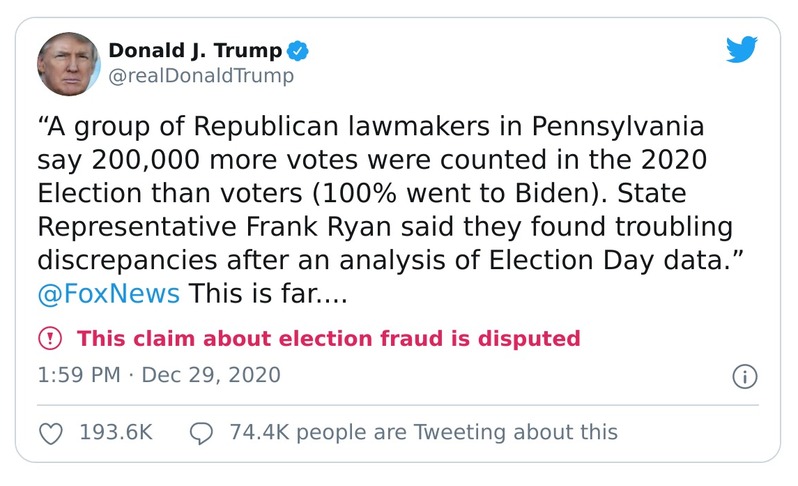798x486 pixels.
Task: Click the blue verified badge
Action: click(299, 50)
